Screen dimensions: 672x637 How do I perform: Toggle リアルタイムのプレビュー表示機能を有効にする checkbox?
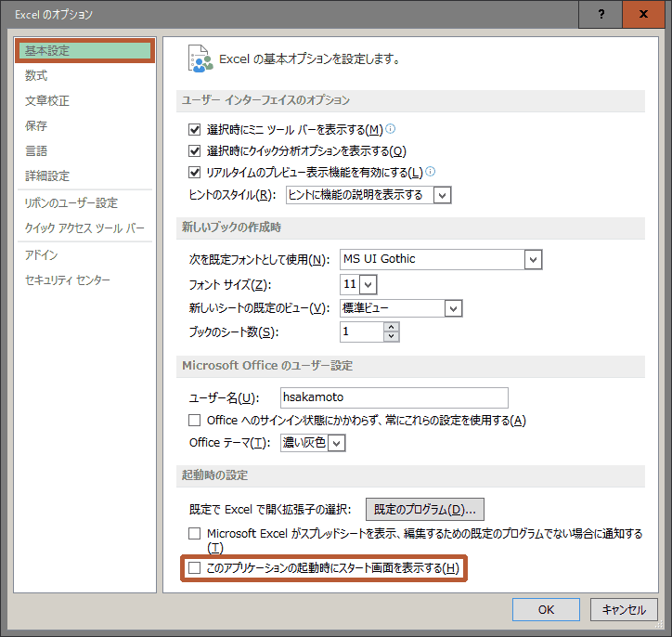pyautogui.click(x=195, y=173)
